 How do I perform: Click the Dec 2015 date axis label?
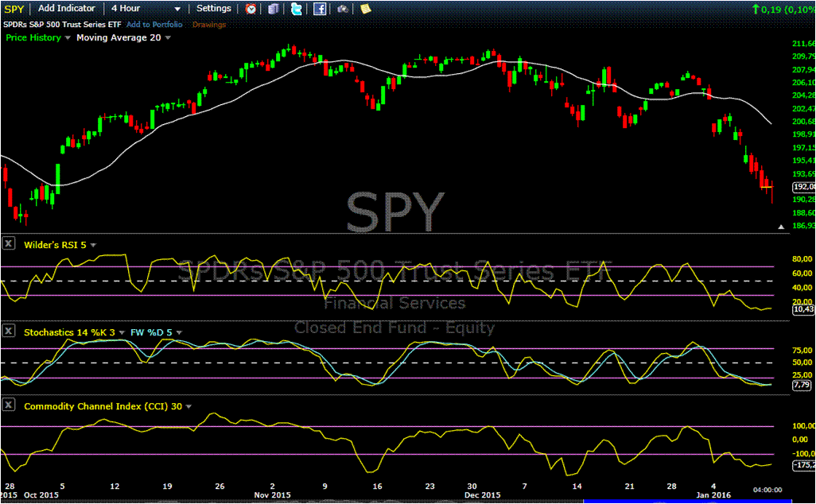coord(483,494)
